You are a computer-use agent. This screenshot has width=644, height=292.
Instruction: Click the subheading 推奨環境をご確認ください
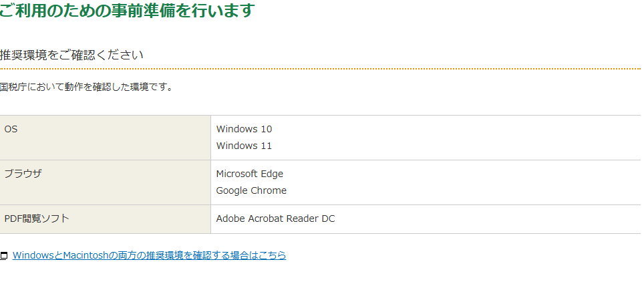pyautogui.click(x=71, y=55)
